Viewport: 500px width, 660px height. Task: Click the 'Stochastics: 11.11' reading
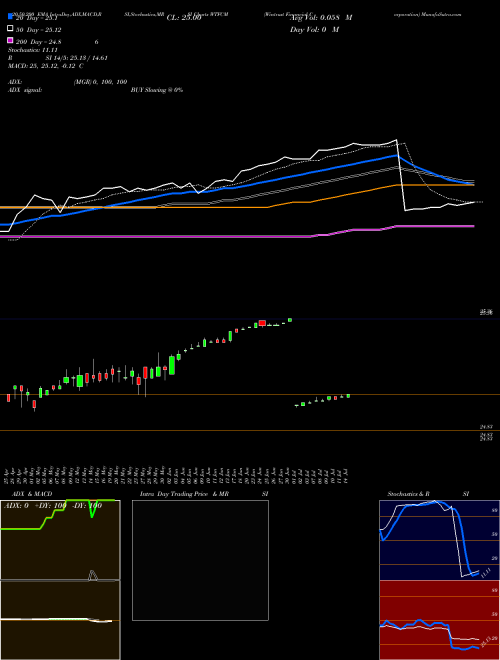click(32, 50)
